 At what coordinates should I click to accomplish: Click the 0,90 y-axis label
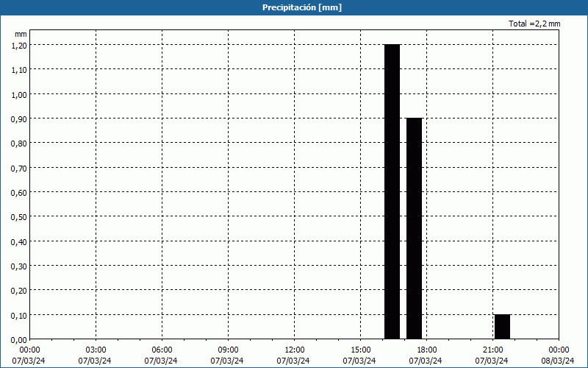(x=19, y=119)
